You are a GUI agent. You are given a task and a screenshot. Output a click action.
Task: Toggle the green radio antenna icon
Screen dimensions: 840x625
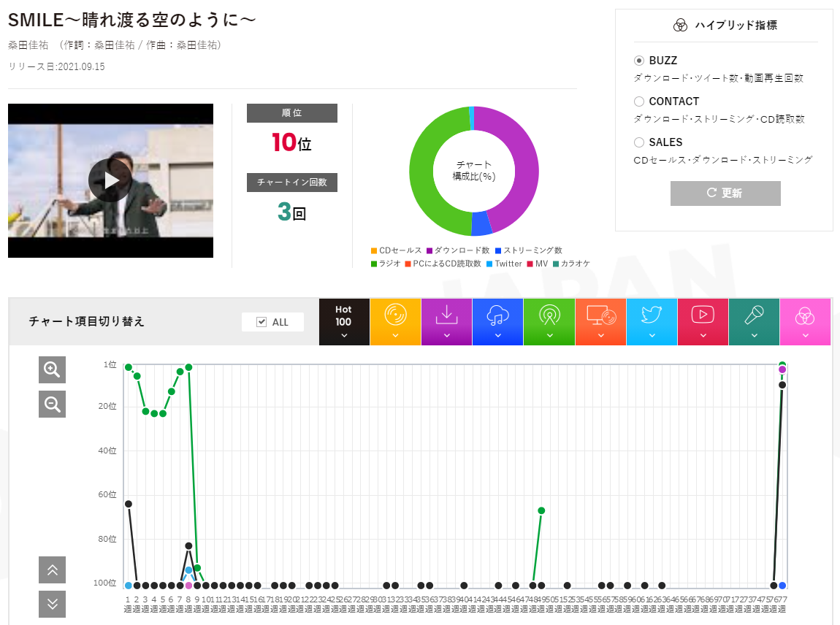click(x=549, y=315)
